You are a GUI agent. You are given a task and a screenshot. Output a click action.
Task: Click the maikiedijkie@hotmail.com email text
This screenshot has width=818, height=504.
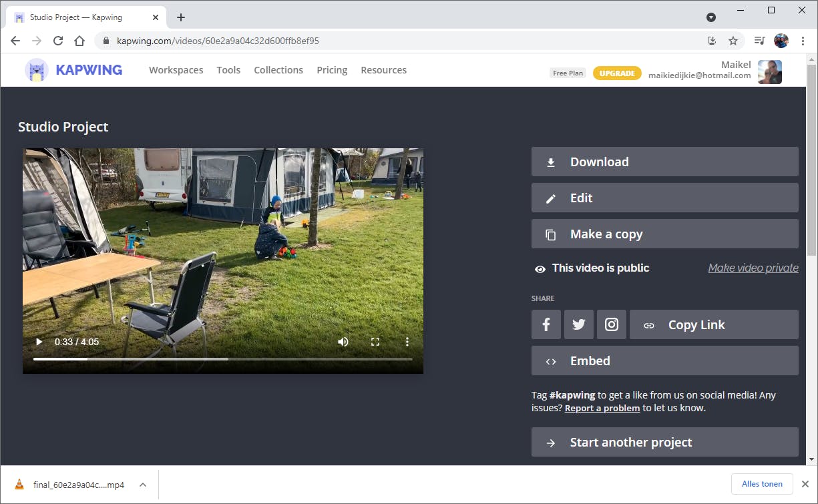pyautogui.click(x=700, y=75)
